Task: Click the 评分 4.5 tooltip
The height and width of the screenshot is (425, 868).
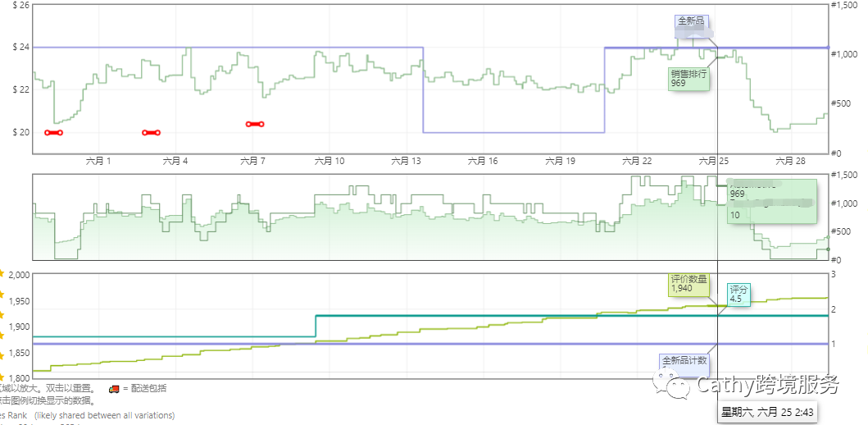Action: [738, 294]
